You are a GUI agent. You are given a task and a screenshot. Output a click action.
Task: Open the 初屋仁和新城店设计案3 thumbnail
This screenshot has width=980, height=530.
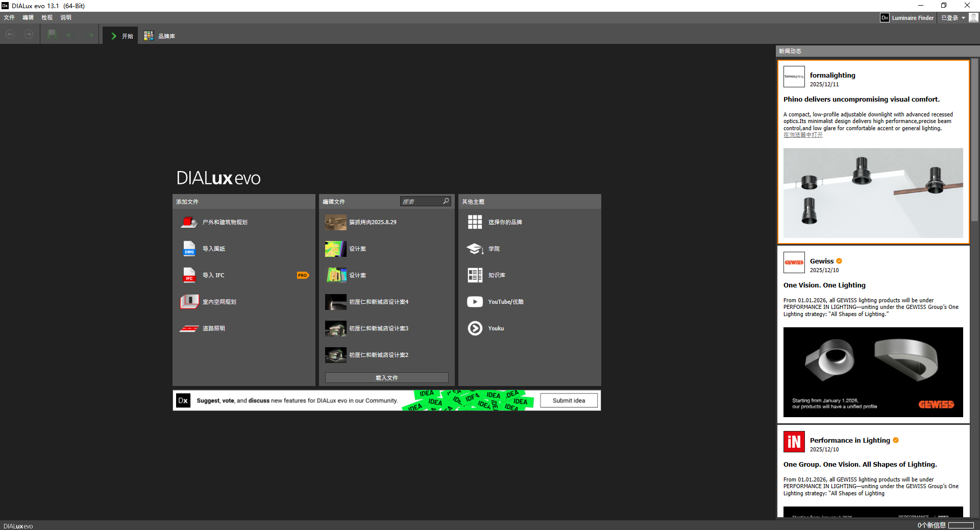335,328
